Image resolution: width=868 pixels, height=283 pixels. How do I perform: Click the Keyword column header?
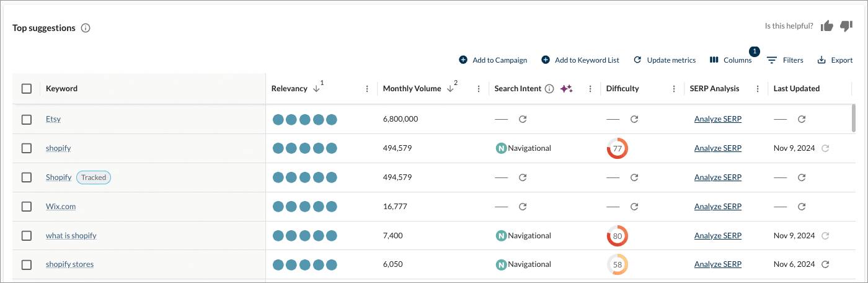tap(62, 89)
